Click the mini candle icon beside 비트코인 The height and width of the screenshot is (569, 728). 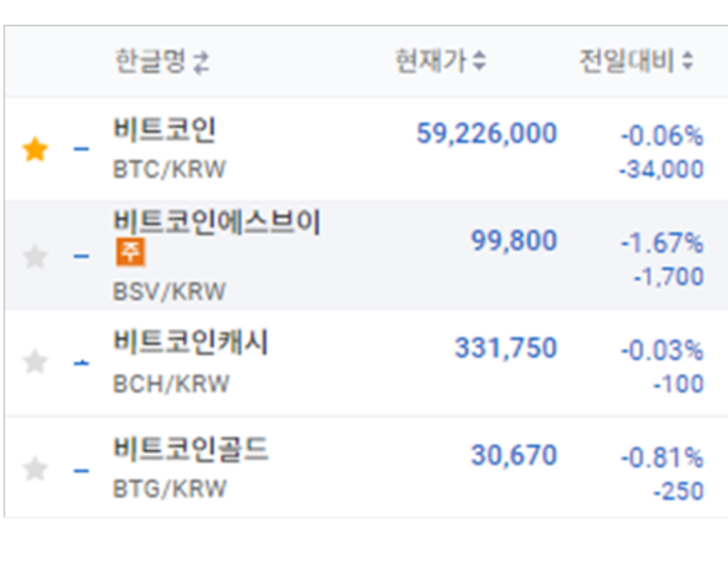point(81,149)
